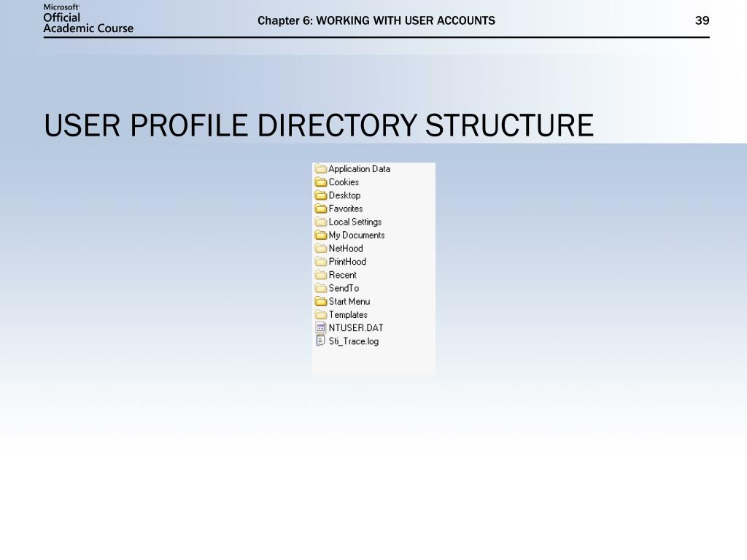Screen dimensions: 747x560
Task: Click the My Documents folder icon
Action: tap(321, 236)
